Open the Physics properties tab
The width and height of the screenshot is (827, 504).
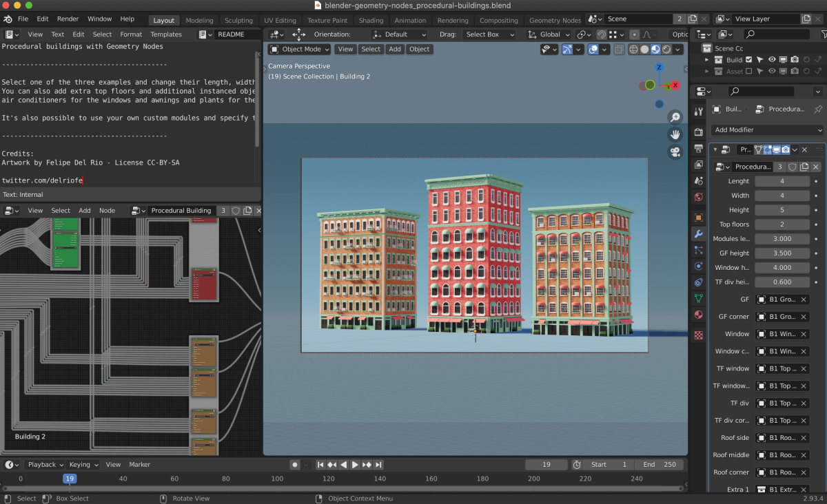tap(699, 266)
